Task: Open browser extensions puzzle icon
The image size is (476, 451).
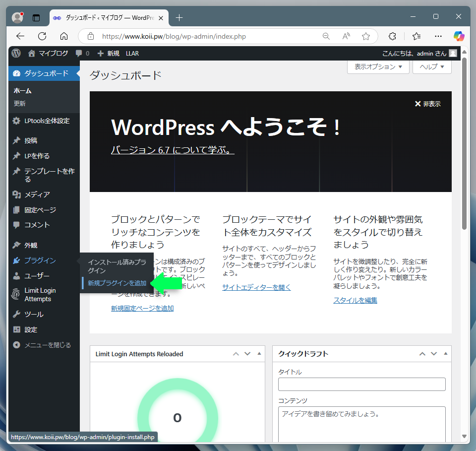Action: pos(392,36)
